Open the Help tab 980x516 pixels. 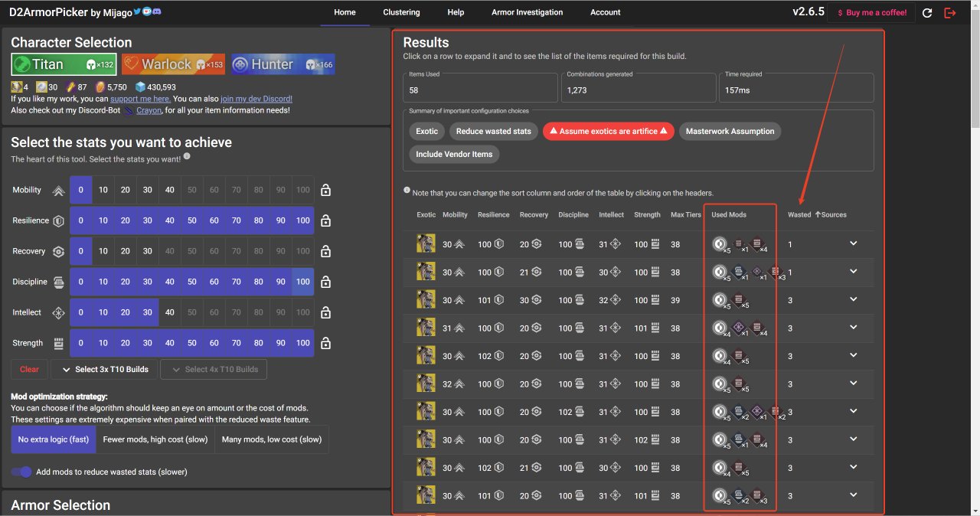tap(456, 13)
